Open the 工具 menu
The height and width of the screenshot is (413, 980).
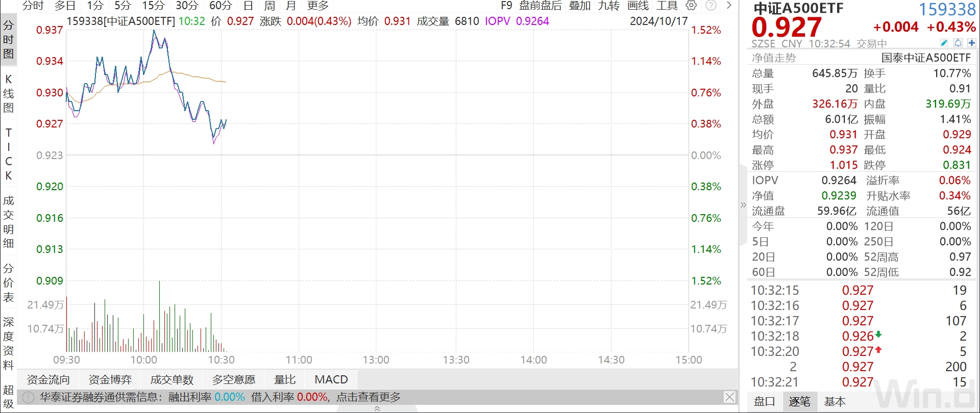667,6
